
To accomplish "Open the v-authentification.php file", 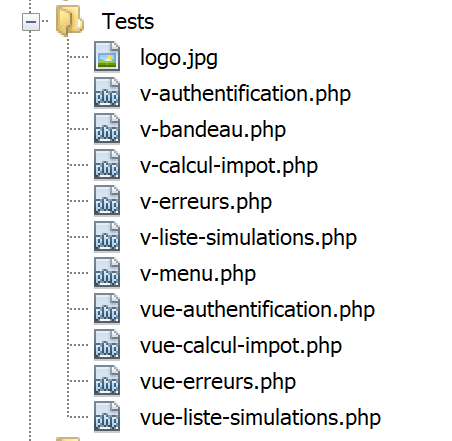I will click(x=245, y=94).
